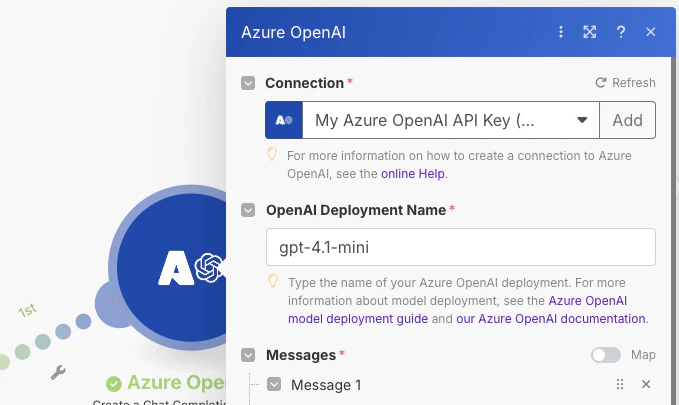Click the green checkmark beside the module name
The height and width of the screenshot is (405, 679).
(x=114, y=383)
